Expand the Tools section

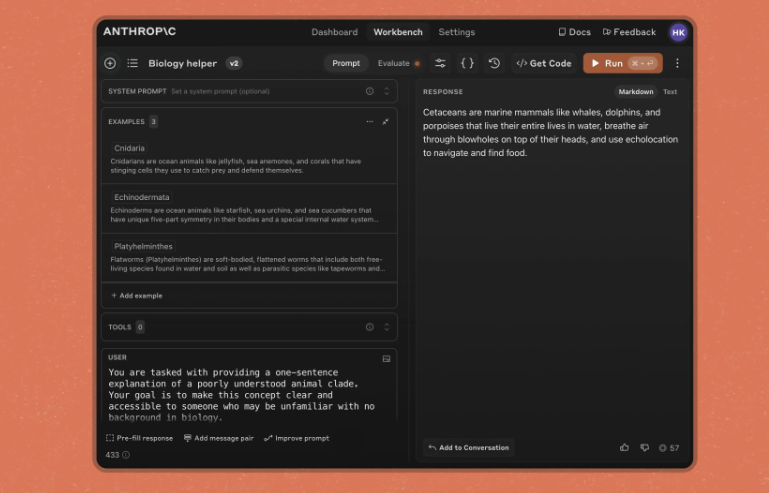[x=386, y=327]
